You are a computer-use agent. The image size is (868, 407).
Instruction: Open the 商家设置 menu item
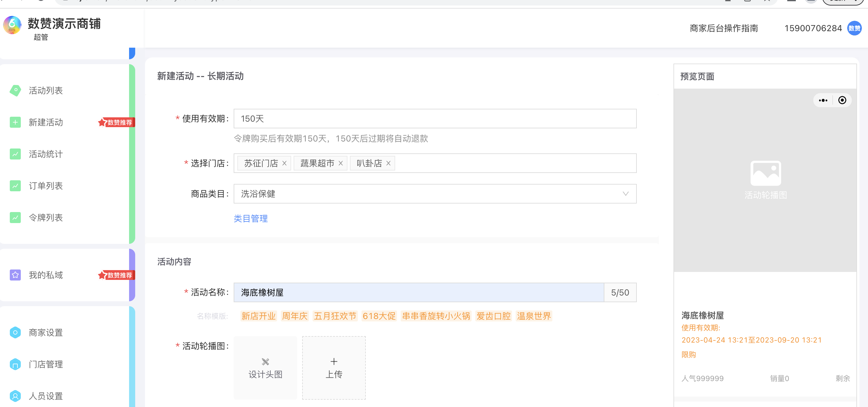46,333
